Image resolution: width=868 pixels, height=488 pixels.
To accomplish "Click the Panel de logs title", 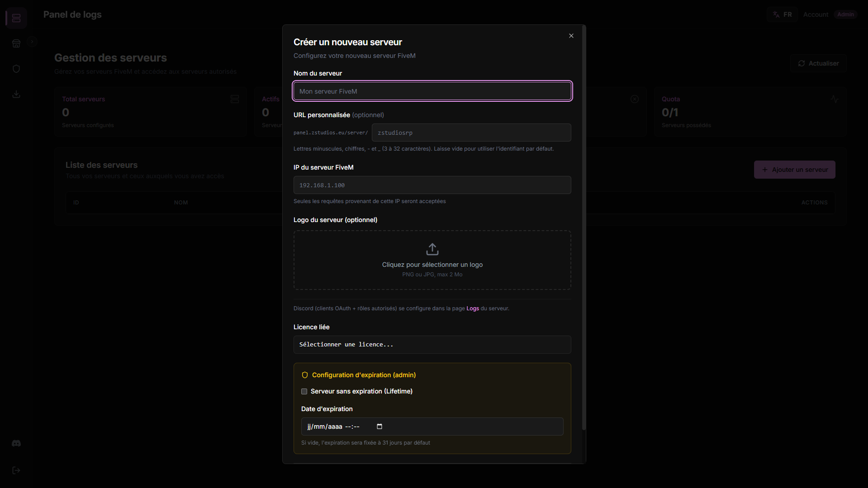I will (x=72, y=14).
